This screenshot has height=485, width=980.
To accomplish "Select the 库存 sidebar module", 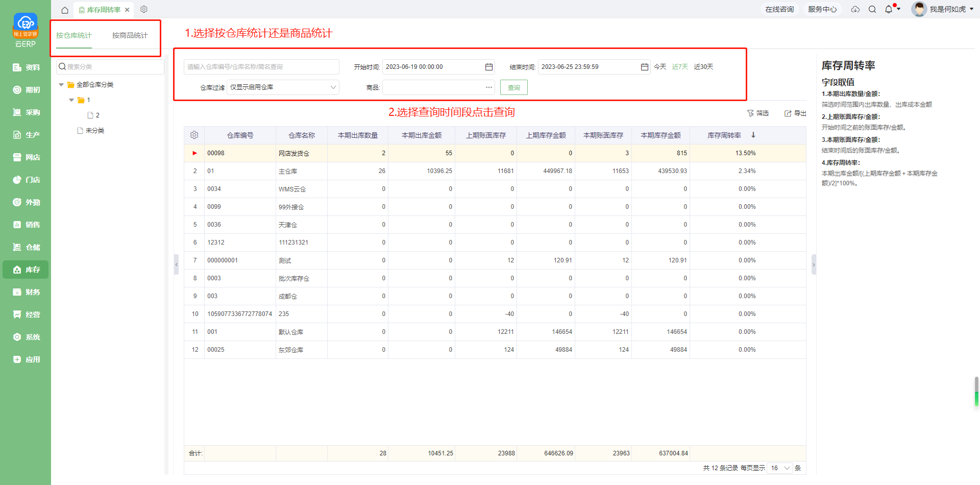I will 26,270.
